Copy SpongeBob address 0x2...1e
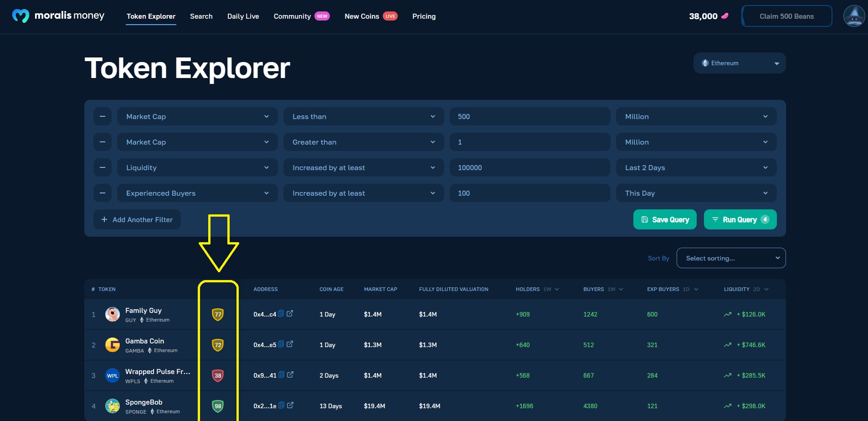The image size is (868, 421). 282,405
